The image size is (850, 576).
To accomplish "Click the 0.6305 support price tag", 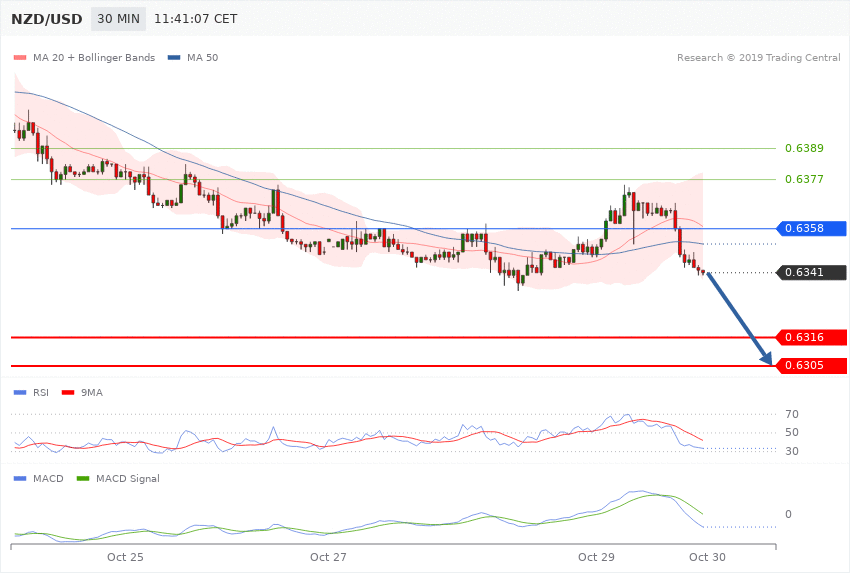I will [x=812, y=365].
